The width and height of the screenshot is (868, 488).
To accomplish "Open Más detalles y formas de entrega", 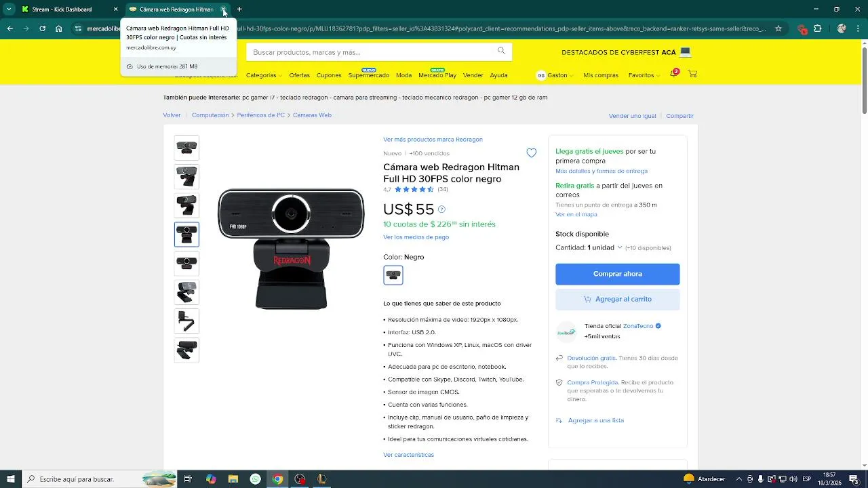I will click(601, 171).
